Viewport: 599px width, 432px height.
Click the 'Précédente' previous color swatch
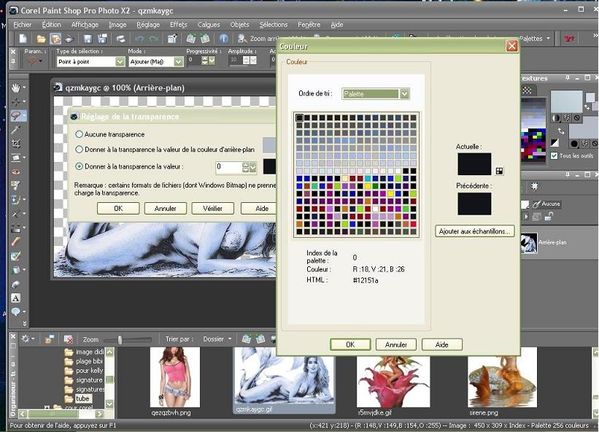point(474,204)
